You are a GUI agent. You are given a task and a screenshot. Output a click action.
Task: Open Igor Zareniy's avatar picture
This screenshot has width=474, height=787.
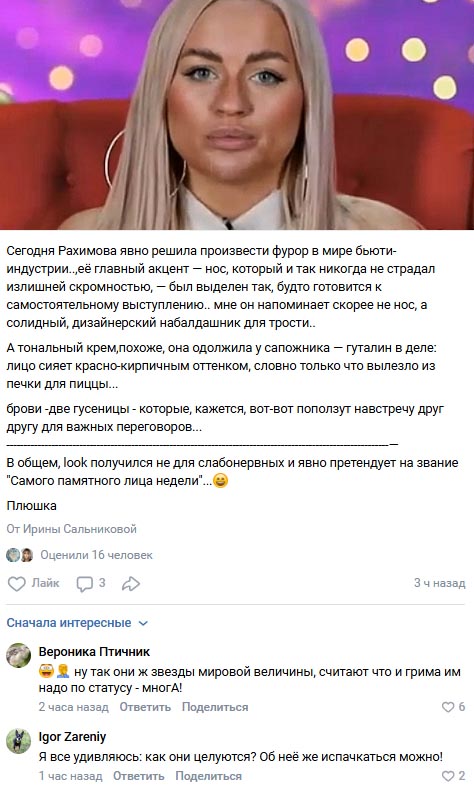pos(19,741)
